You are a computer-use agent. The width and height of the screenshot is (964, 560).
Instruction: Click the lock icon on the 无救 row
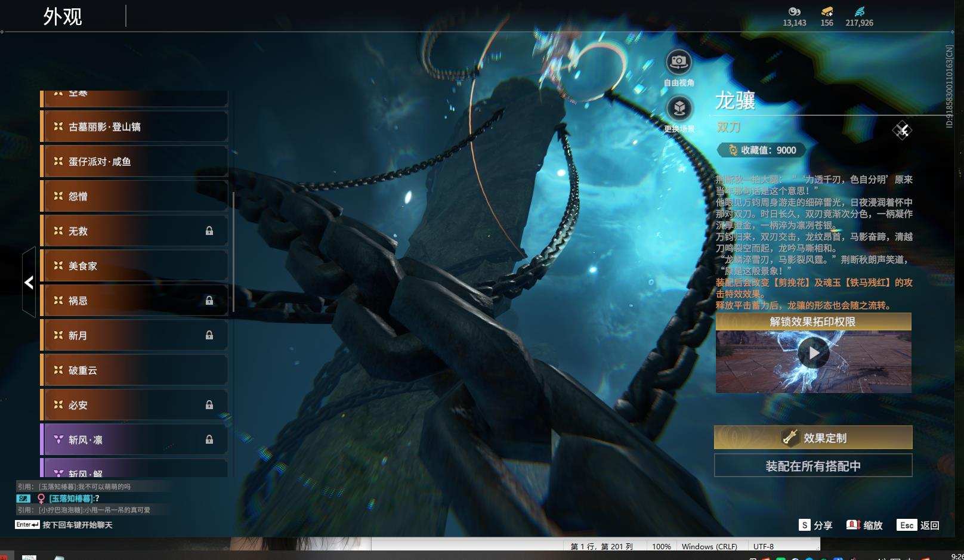tap(209, 231)
